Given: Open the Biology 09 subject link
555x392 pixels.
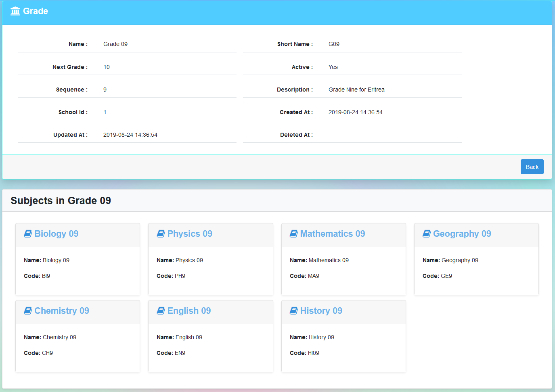Looking at the screenshot, I should pyautogui.click(x=57, y=234).
